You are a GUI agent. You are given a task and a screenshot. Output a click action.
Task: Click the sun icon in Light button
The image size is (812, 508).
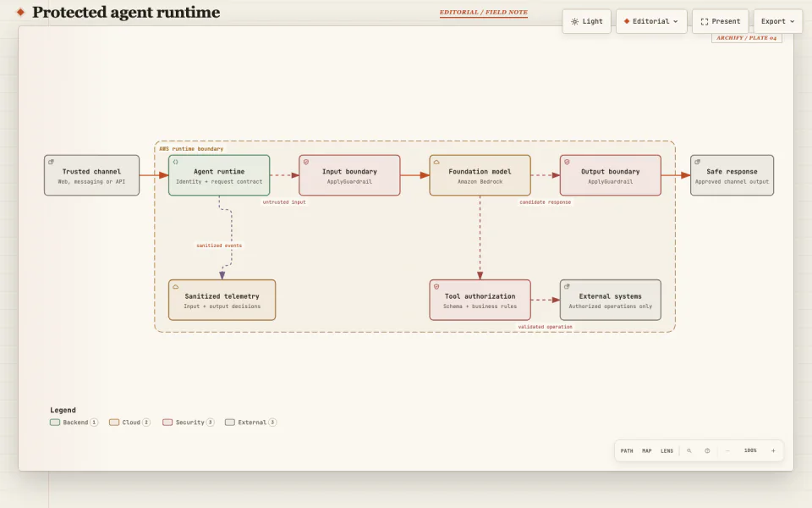tap(575, 22)
